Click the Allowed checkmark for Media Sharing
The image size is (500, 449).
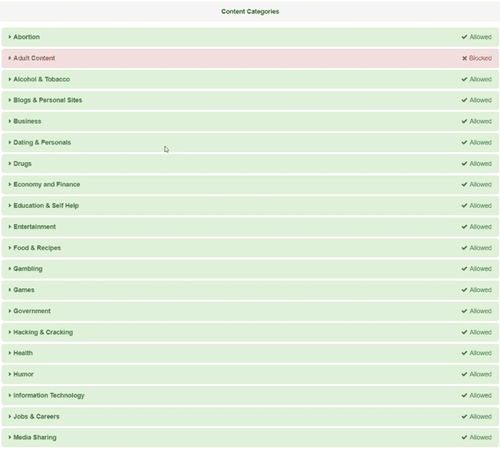464,437
